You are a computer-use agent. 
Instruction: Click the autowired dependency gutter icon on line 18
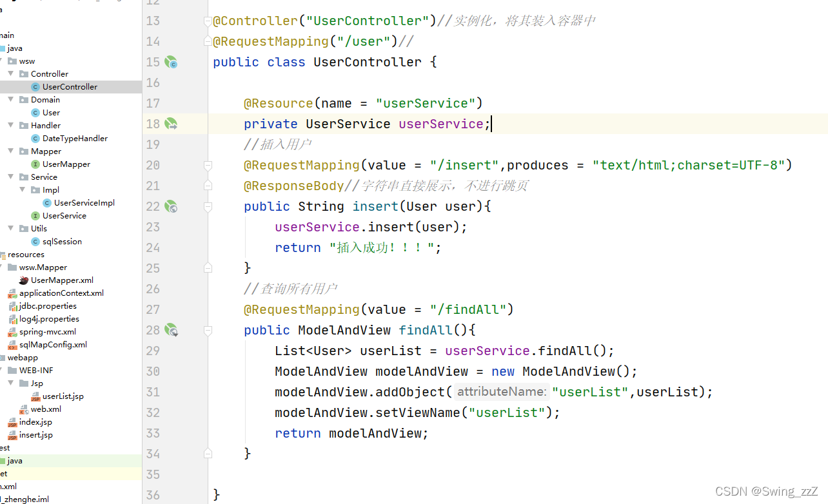[x=171, y=124]
